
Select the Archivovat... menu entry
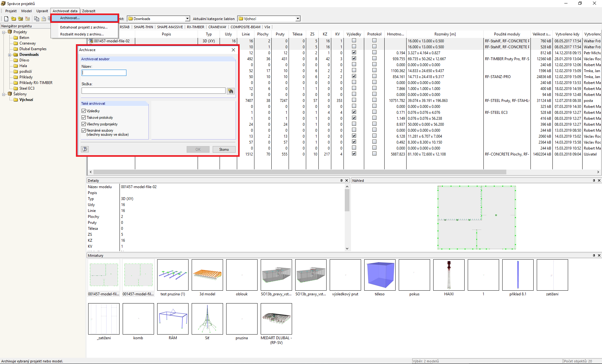pos(69,18)
